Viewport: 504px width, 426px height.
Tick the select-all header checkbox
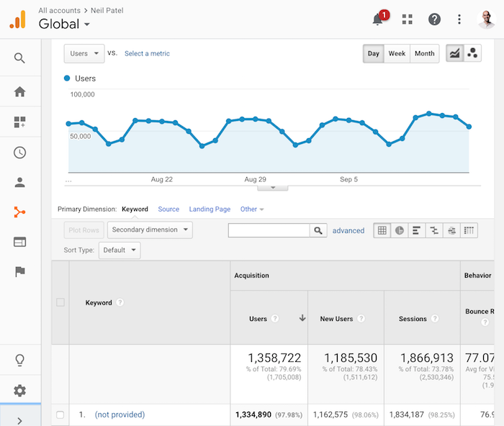(x=60, y=302)
